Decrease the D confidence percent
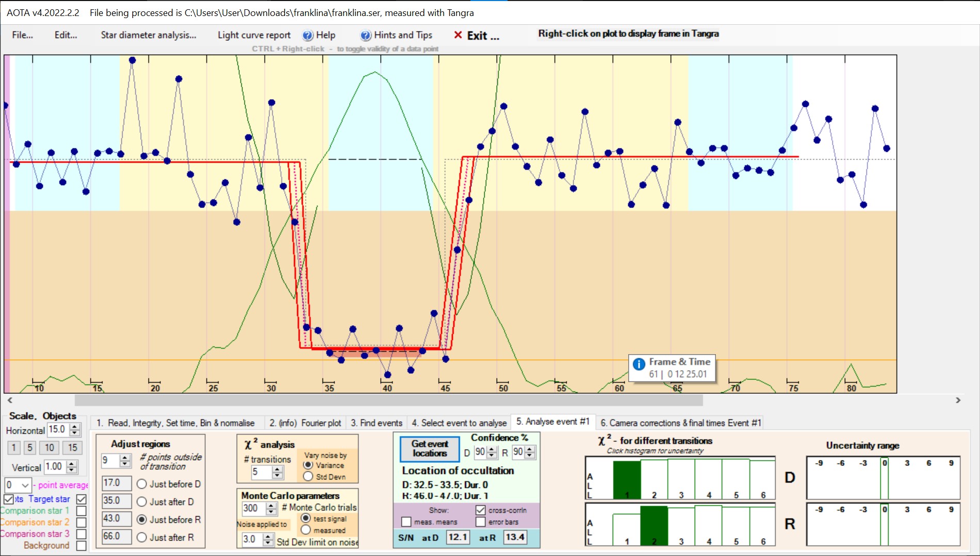The width and height of the screenshot is (980, 556). tap(492, 455)
